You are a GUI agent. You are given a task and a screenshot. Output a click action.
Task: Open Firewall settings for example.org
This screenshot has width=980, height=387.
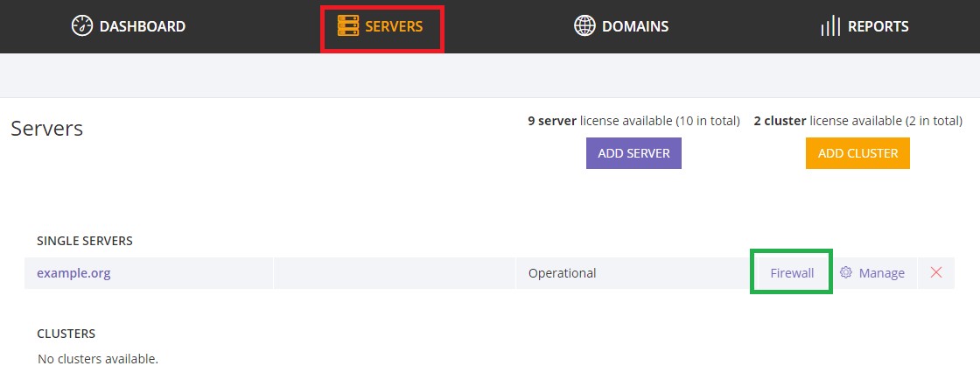tap(792, 273)
